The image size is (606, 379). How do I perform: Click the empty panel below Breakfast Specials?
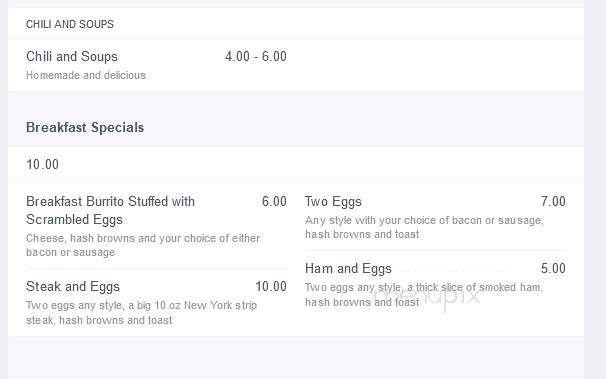[296, 358]
